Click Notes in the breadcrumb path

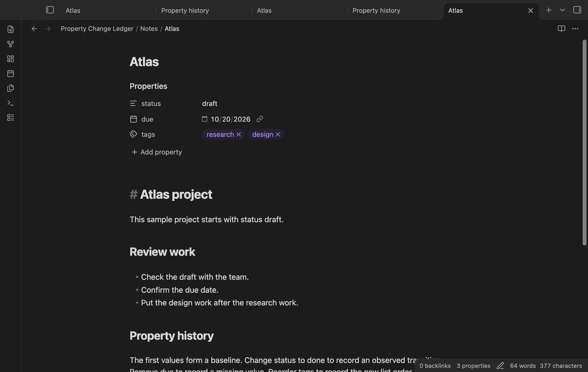149,29
